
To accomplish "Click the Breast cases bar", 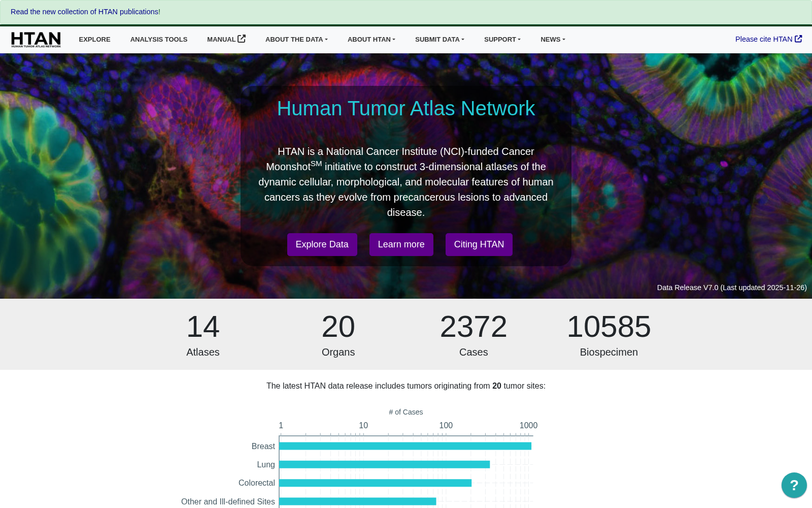I will [x=405, y=446].
